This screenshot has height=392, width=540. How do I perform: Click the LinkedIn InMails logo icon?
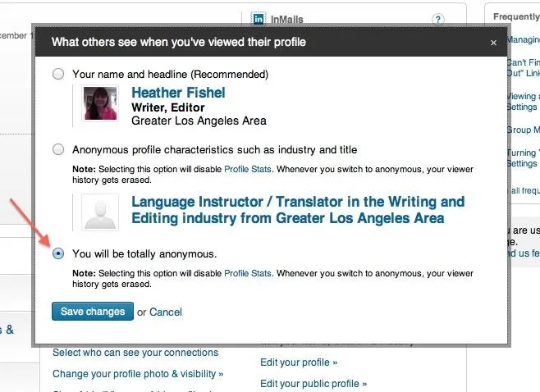click(259, 19)
